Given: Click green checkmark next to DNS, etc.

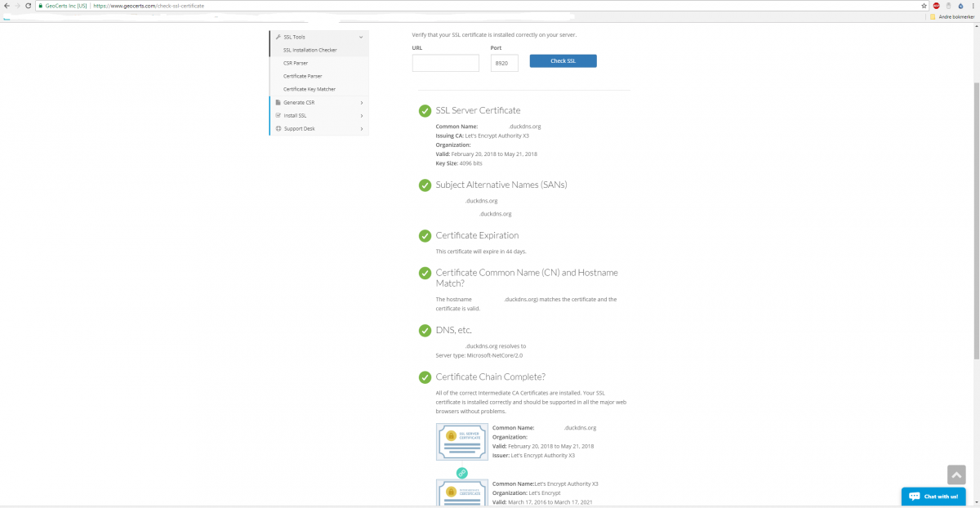Looking at the screenshot, I should (425, 330).
